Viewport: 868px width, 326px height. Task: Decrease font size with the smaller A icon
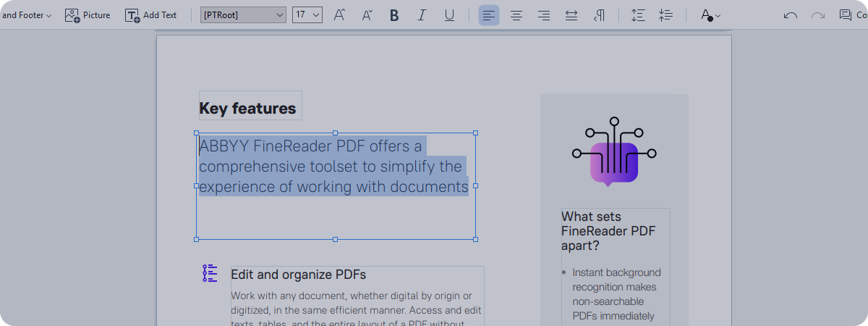tap(367, 15)
